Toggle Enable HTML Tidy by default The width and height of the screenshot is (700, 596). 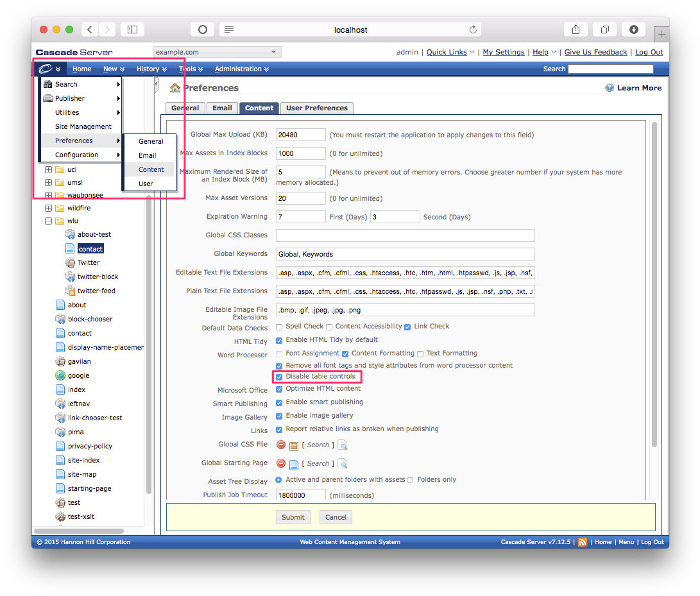coord(279,340)
